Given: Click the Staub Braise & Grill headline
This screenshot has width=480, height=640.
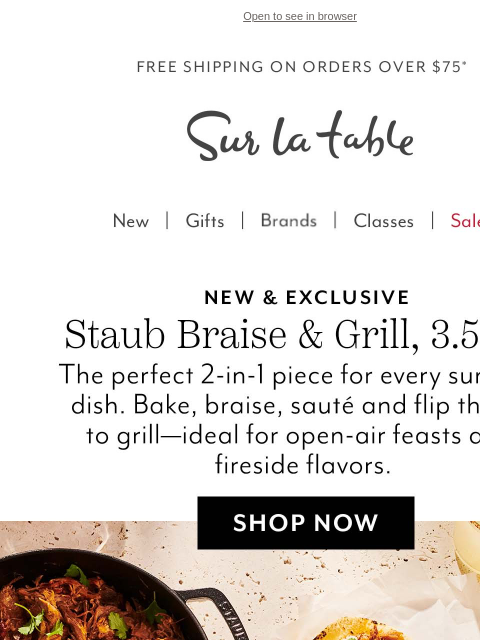Looking at the screenshot, I should tap(272, 335).
